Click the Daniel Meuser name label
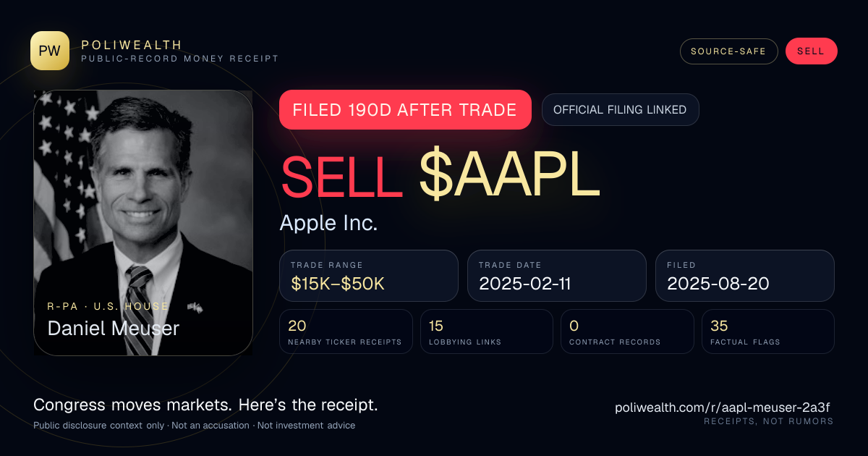This screenshot has height=456, width=868. point(114,328)
